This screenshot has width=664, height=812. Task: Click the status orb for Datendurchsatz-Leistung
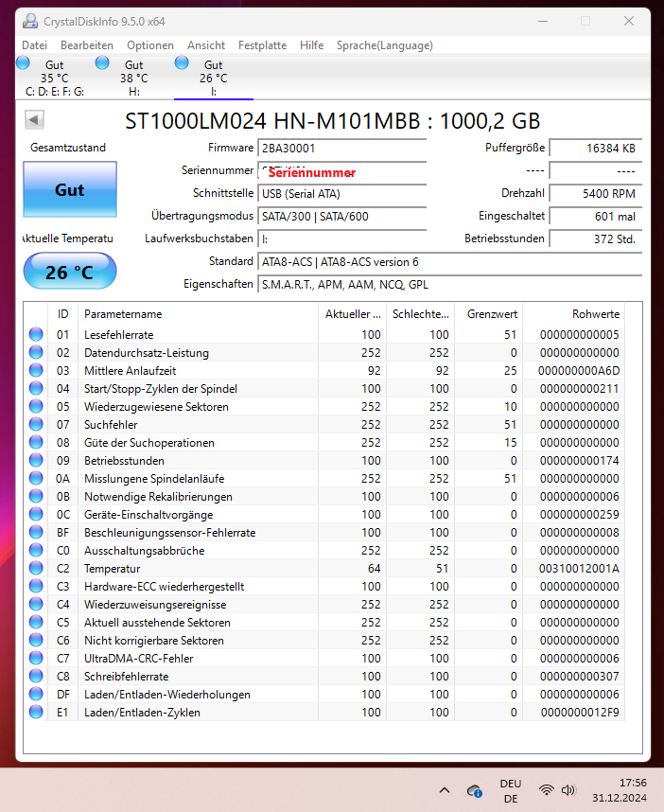point(36,353)
